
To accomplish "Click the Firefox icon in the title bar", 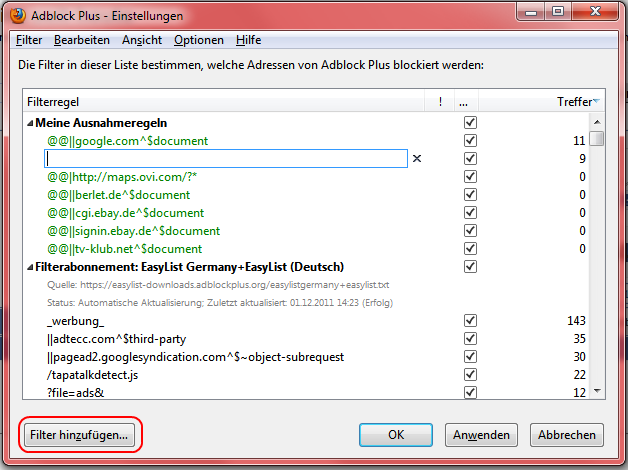I will coord(17,13).
